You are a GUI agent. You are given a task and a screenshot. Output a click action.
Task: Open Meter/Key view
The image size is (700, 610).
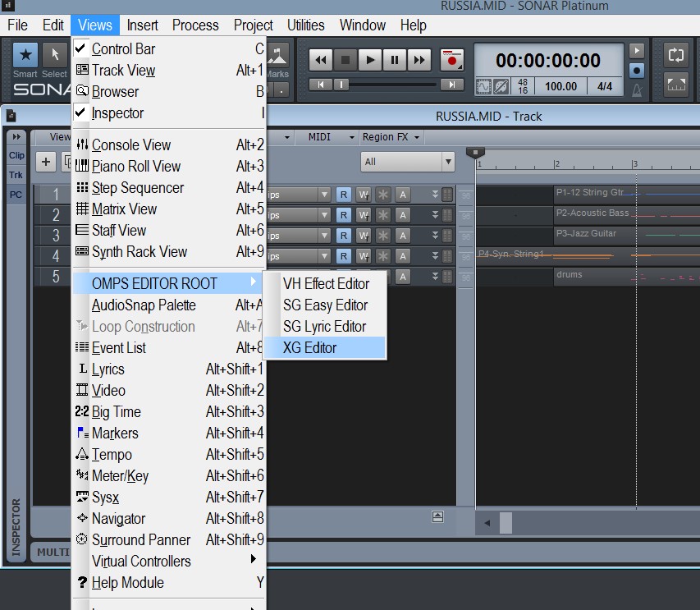coord(169,476)
